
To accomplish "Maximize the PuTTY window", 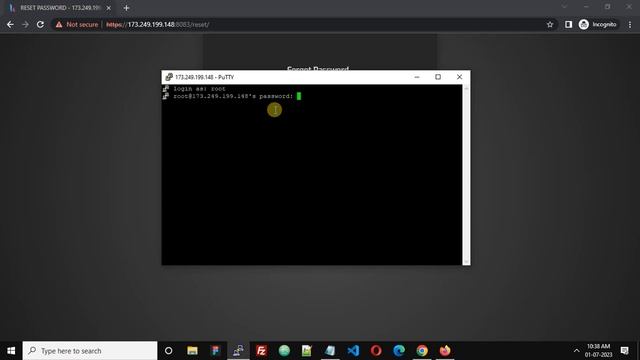I will pos(438,77).
